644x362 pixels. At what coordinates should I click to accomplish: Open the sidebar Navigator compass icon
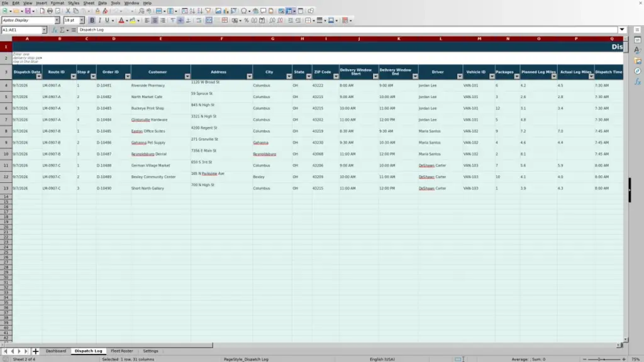[x=638, y=71]
